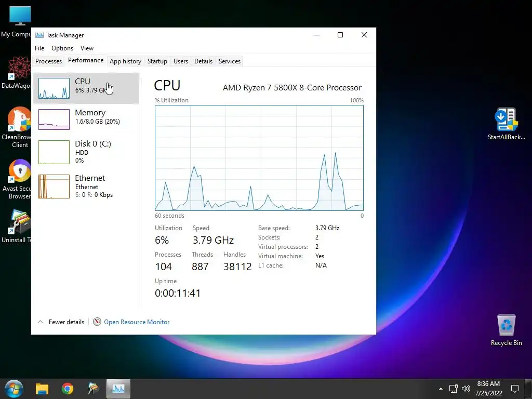Click the volume speaker tray icon
532x399 pixels.
click(466, 389)
